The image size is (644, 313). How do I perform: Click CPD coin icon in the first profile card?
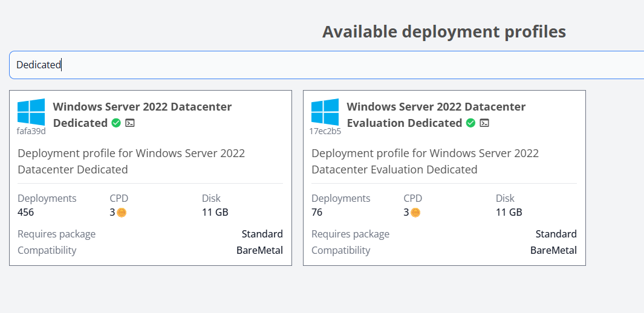122,213
